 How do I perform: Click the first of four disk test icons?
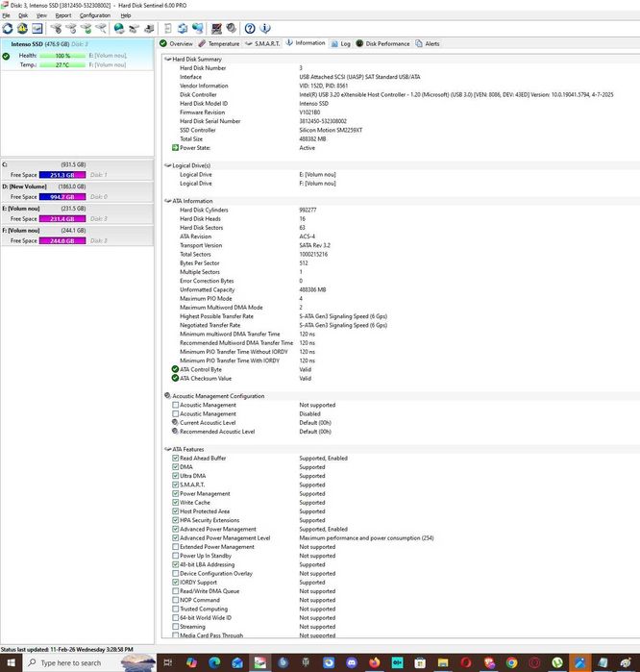(56, 29)
